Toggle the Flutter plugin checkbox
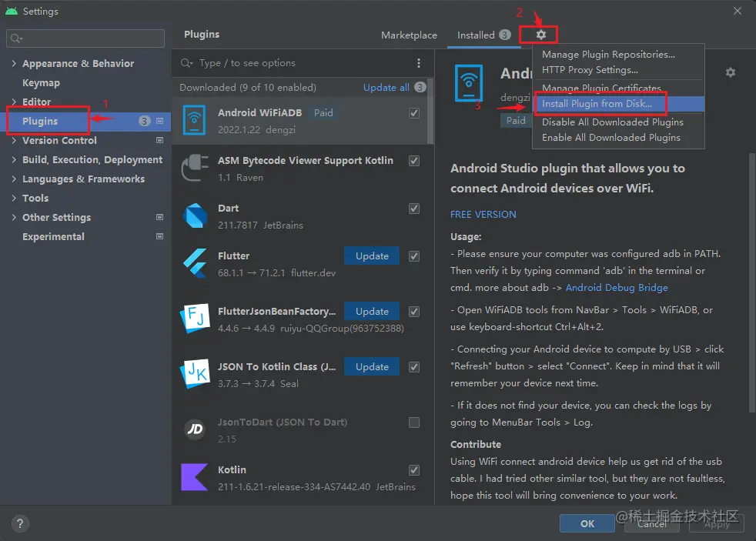Screen dimensions: 756x541 [x=414, y=255]
